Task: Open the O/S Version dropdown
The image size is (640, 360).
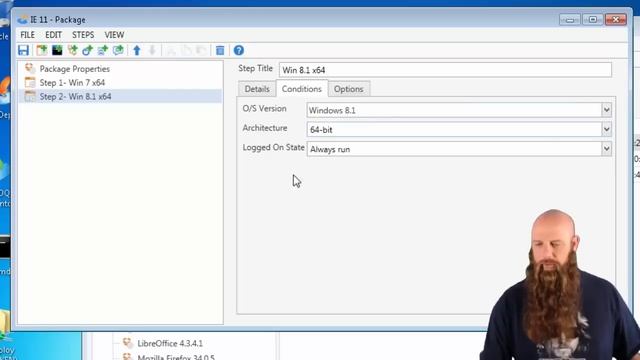Action: point(606,110)
